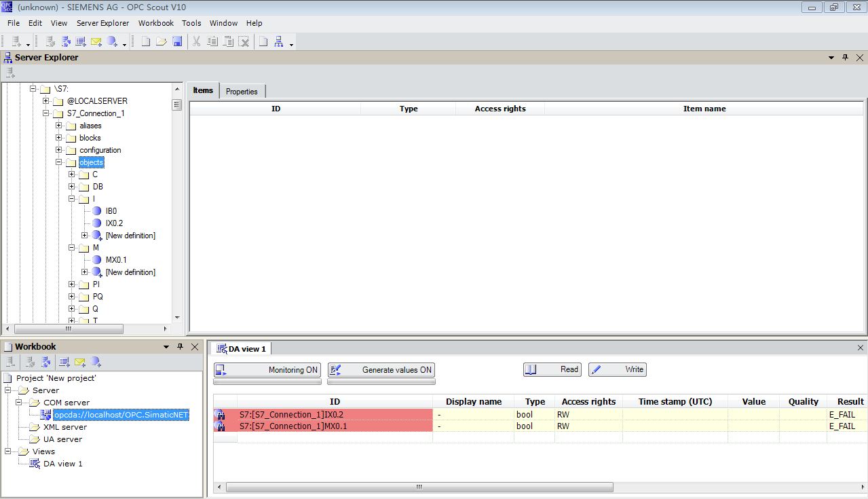Click the add item sphere icon in Workbook toolbar
This screenshot has height=499, width=868.
click(x=96, y=362)
